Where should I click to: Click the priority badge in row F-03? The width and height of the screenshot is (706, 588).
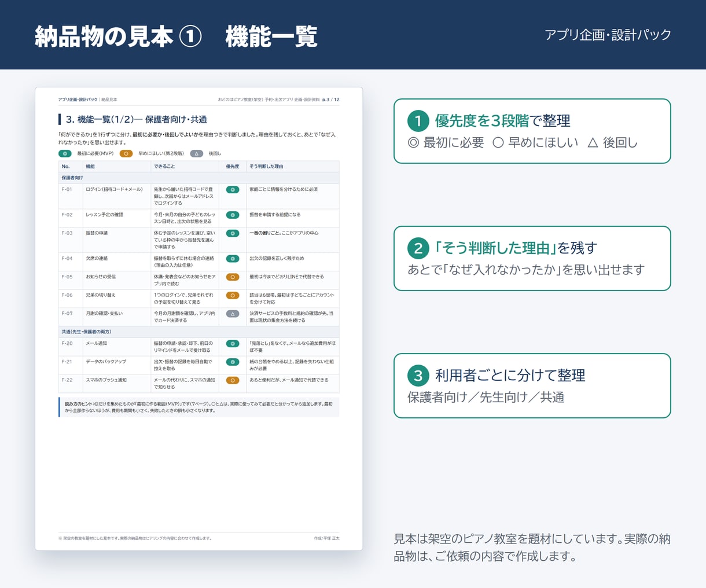(233, 233)
